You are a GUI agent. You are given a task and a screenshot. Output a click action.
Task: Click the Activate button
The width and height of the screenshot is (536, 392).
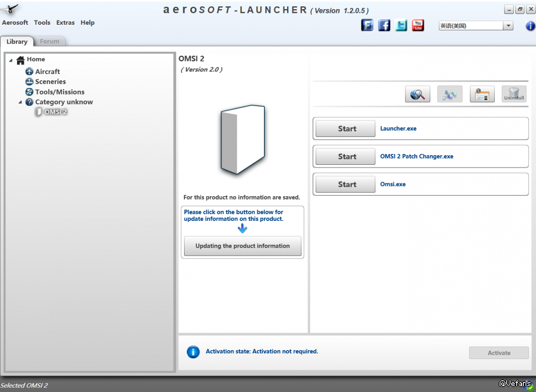499,353
